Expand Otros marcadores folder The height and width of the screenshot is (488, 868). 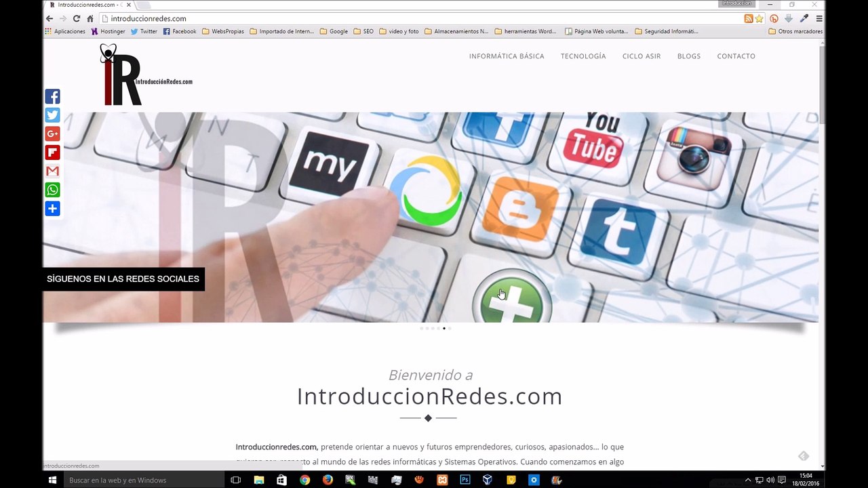795,31
